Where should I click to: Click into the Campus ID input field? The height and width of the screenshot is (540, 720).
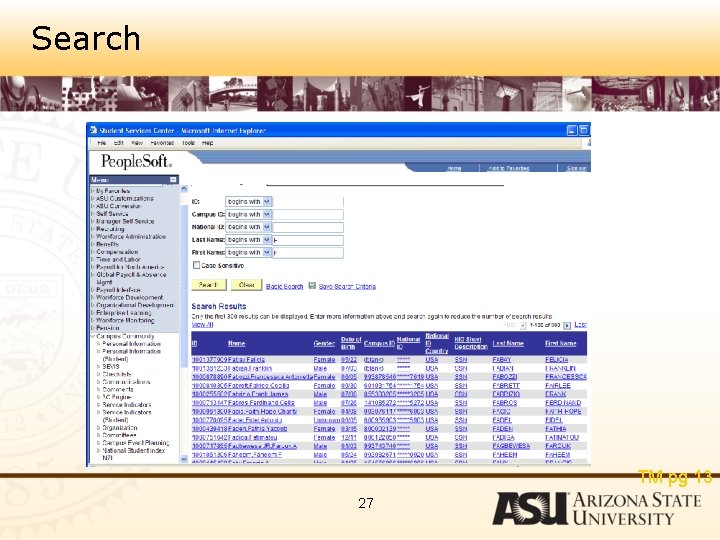tap(308, 214)
